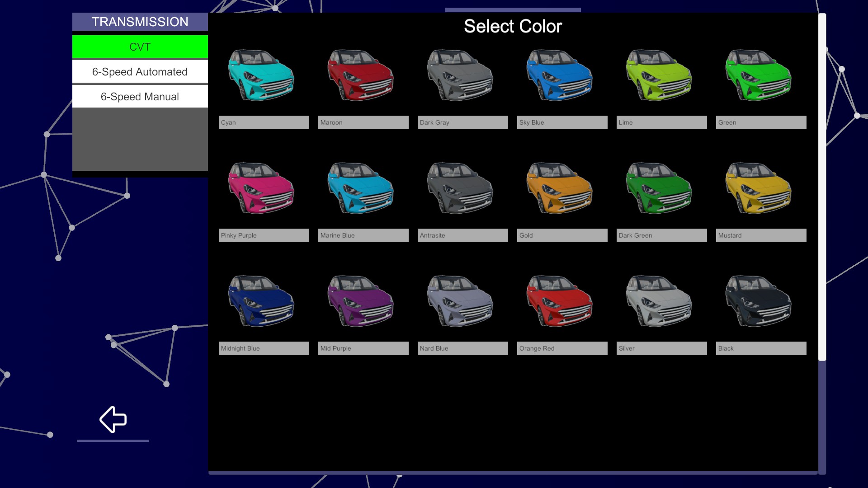Select the Cyan car thumbnail
This screenshot has height=488, width=868.
[x=261, y=75]
